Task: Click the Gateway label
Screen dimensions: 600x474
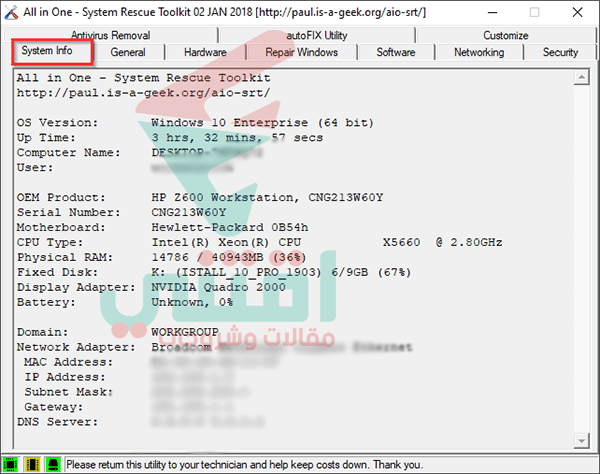Action: coord(54,407)
